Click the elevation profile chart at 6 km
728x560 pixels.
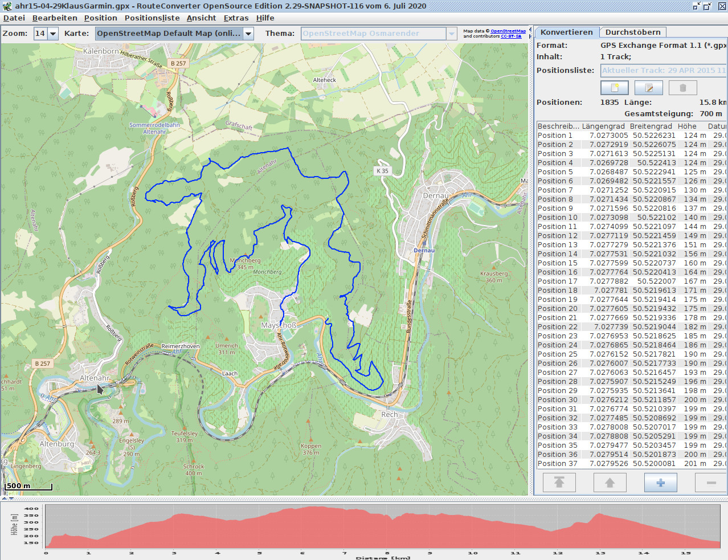[x=302, y=528]
